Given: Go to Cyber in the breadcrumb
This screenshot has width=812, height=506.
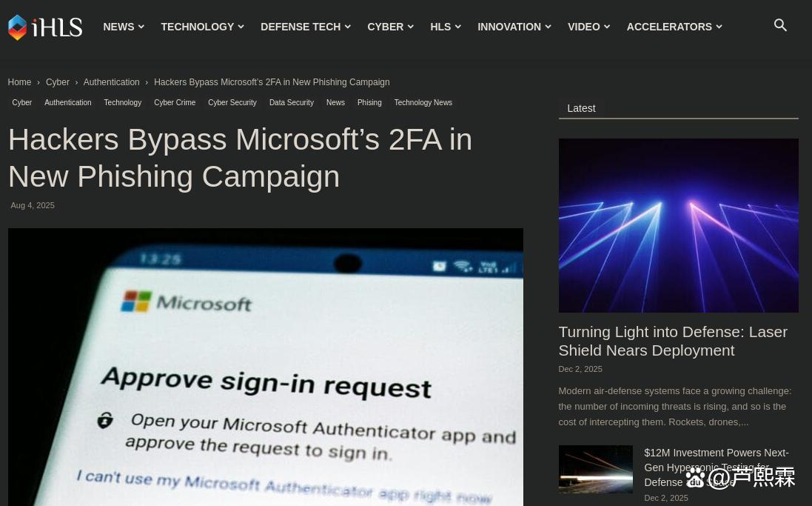Looking at the screenshot, I should tap(58, 82).
